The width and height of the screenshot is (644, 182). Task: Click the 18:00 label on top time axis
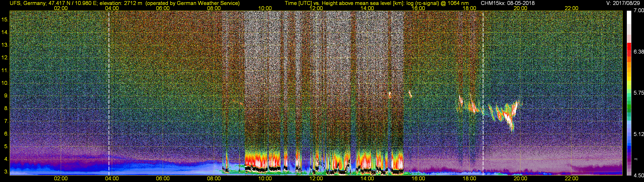click(x=469, y=8)
